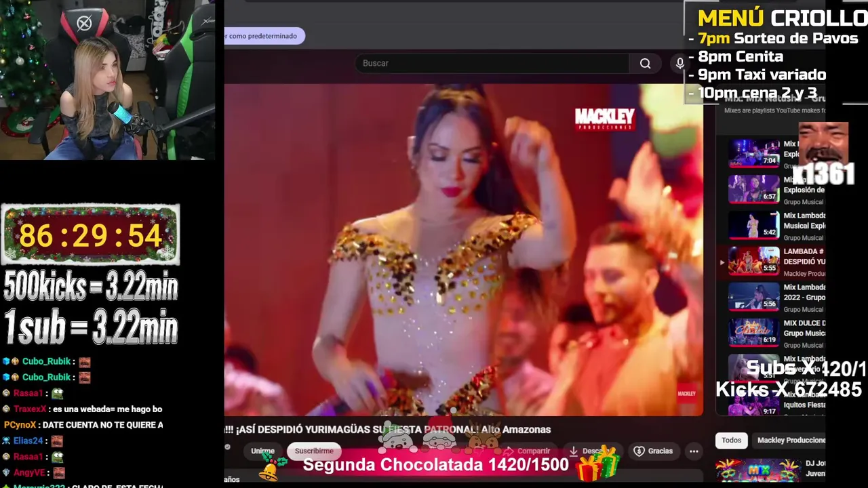Screen dimensions: 868x488
Task: Click the Elias24 username in chat
Action: click(28, 441)
